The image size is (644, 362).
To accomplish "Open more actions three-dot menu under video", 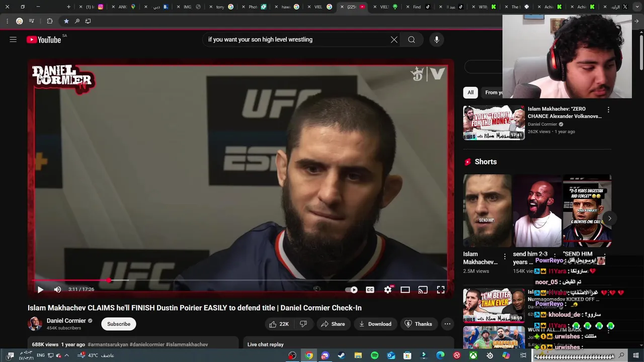I will [x=447, y=324].
